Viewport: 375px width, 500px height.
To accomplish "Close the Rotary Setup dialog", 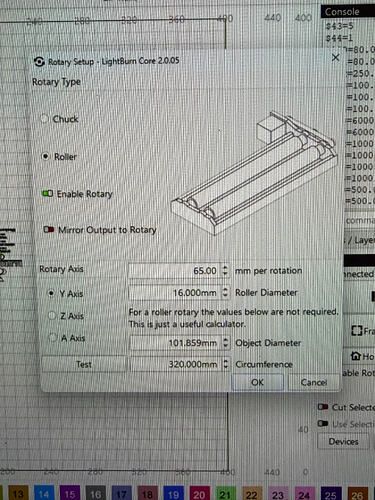I will [x=335, y=58].
